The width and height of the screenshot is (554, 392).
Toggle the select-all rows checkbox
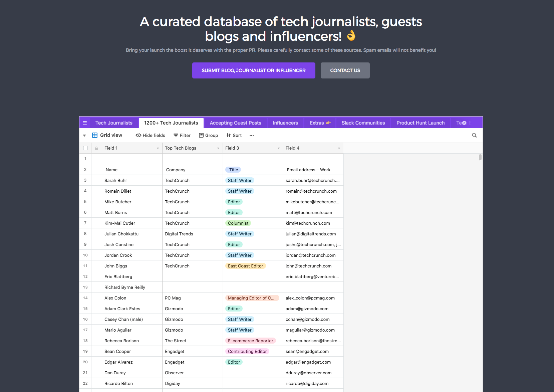tap(85, 148)
